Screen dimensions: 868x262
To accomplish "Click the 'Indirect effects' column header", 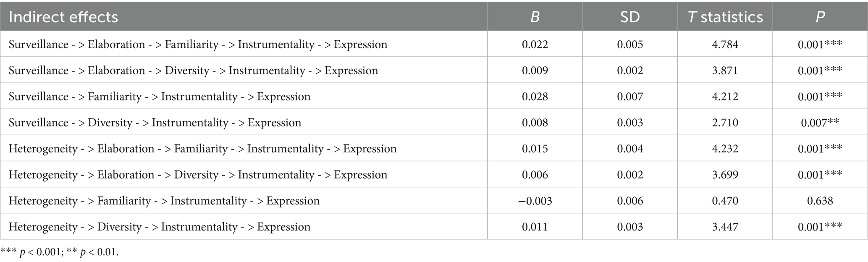I will click(x=63, y=17).
